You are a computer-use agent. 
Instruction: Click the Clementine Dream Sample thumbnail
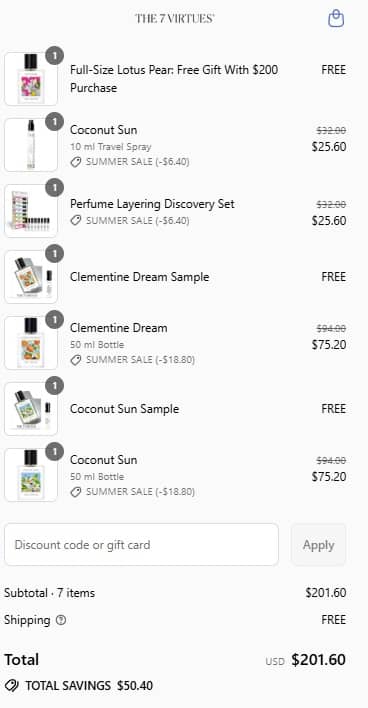(31, 277)
